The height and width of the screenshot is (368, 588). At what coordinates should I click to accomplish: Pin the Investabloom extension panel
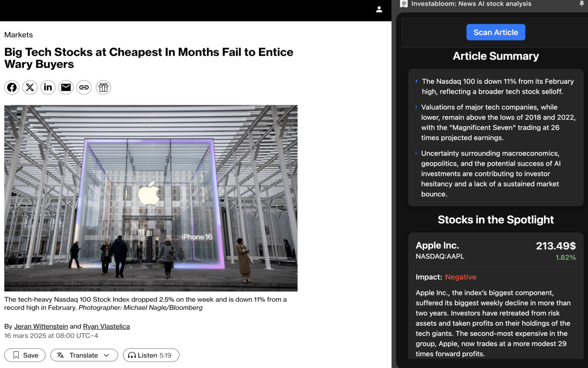582,4
